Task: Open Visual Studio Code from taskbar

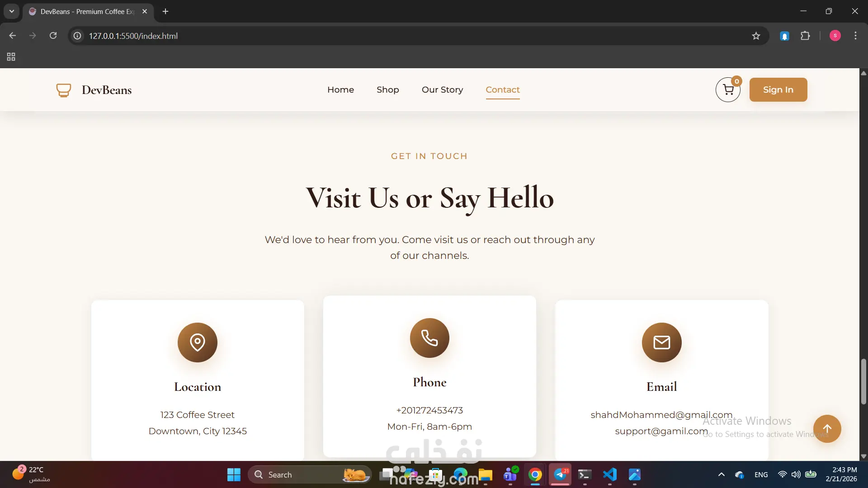Action: pos(609,474)
